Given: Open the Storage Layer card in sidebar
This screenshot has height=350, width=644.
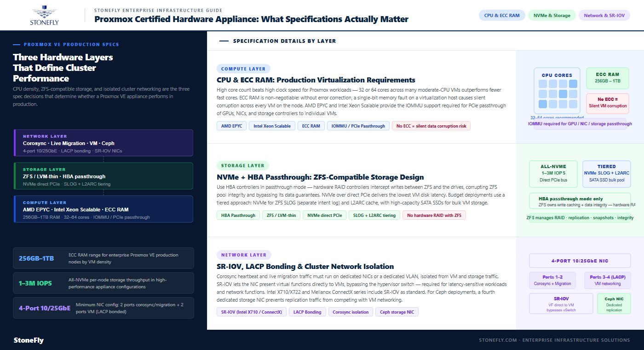Looking at the screenshot, I should 103,176.
